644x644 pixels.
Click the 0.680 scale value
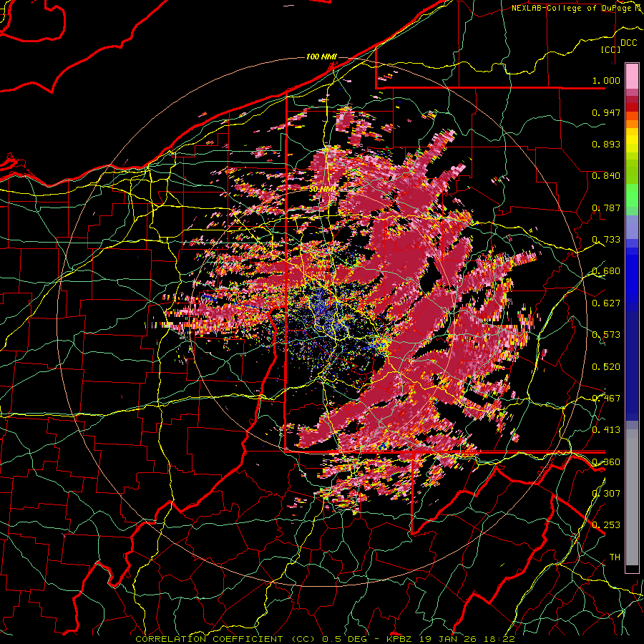click(x=606, y=271)
